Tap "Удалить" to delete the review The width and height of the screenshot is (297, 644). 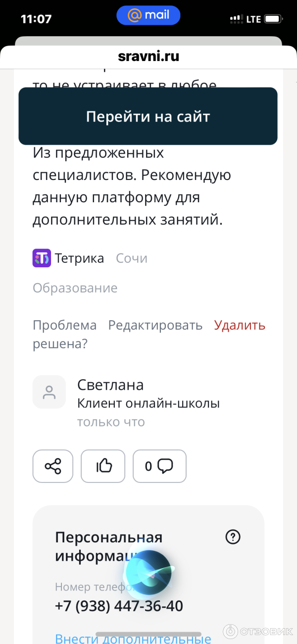pos(240,325)
